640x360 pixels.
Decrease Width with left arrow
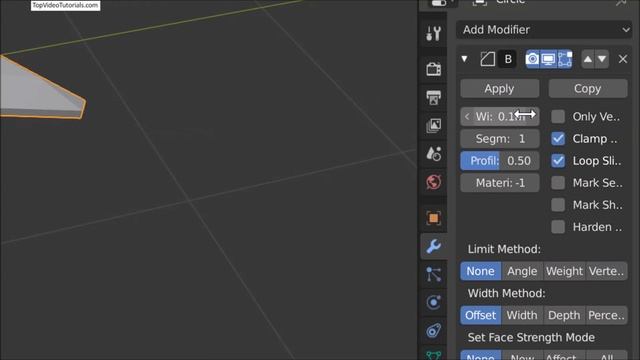pyautogui.click(x=467, y=117)
